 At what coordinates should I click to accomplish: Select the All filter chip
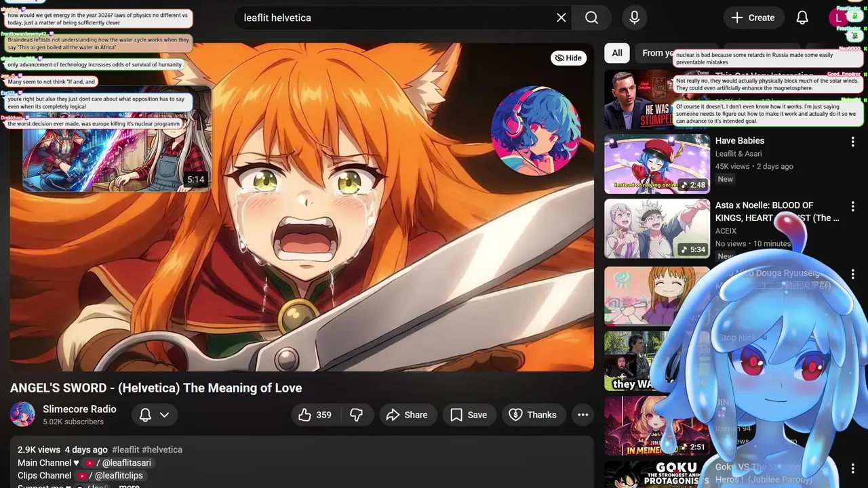tap(617, 53)
